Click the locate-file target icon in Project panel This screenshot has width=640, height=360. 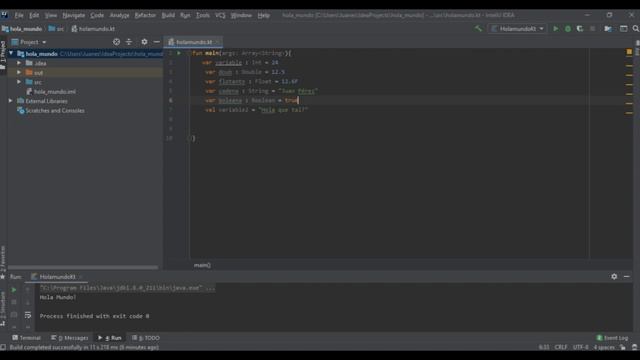point(116,42)
